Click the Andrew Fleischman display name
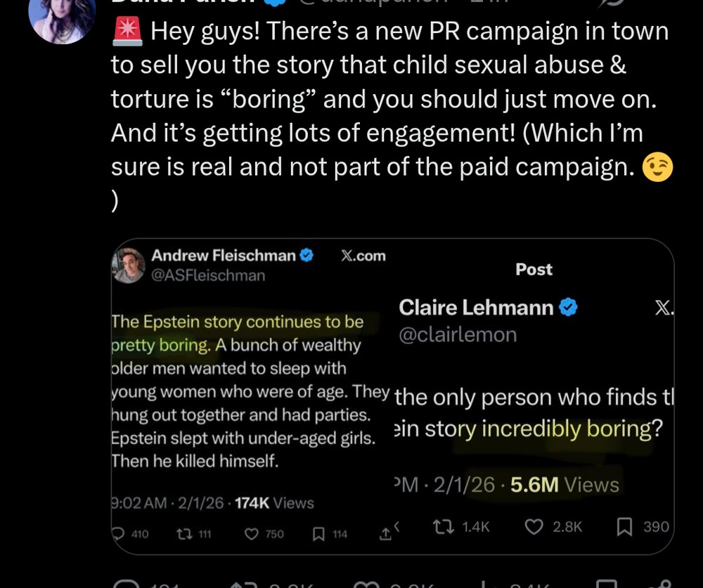Image resolution: width=703 pixels, height=588 pixels. [224, 256]
